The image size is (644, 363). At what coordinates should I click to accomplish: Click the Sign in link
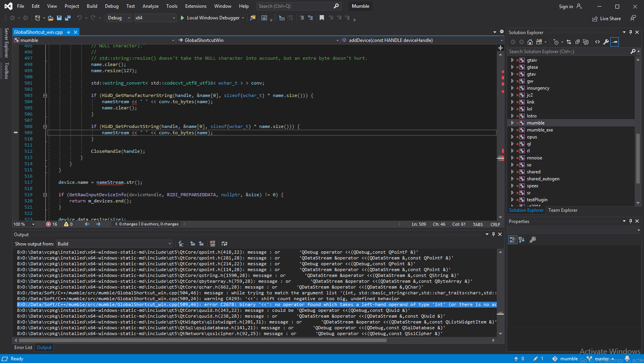(x=566, y=7)
